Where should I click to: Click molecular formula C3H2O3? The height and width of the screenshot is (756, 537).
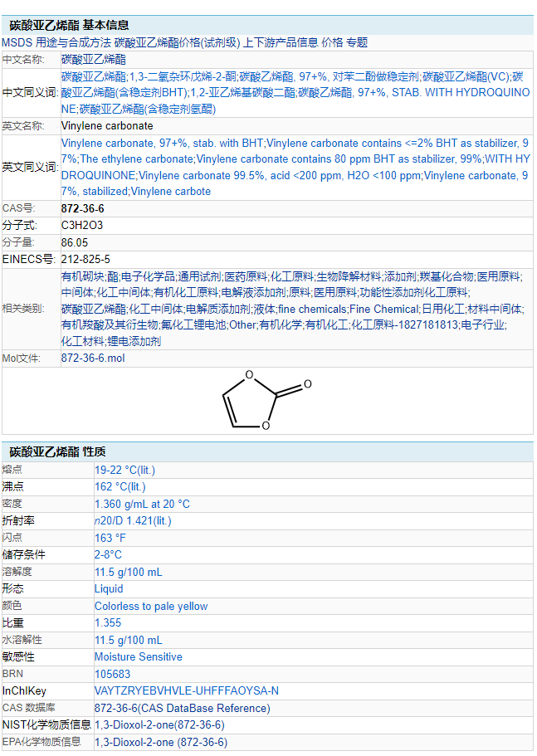pos(82,225)
